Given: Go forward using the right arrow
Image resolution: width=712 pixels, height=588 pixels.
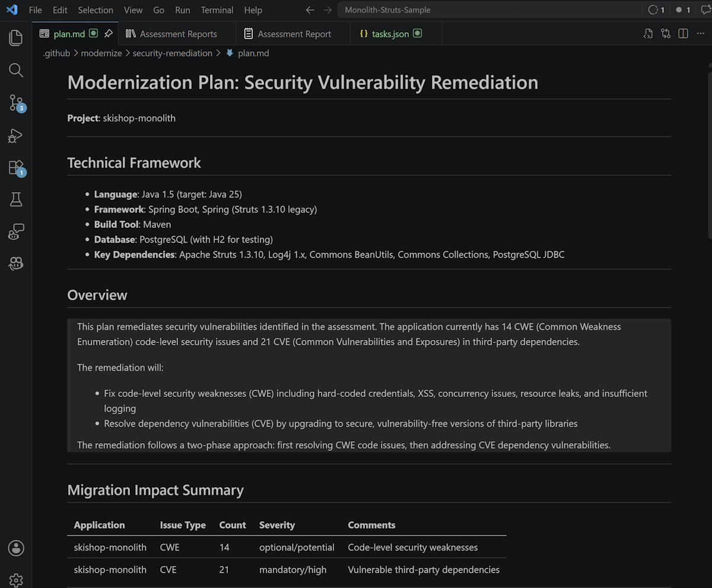Looking at the screenshot, I should (x=328, y=10).
